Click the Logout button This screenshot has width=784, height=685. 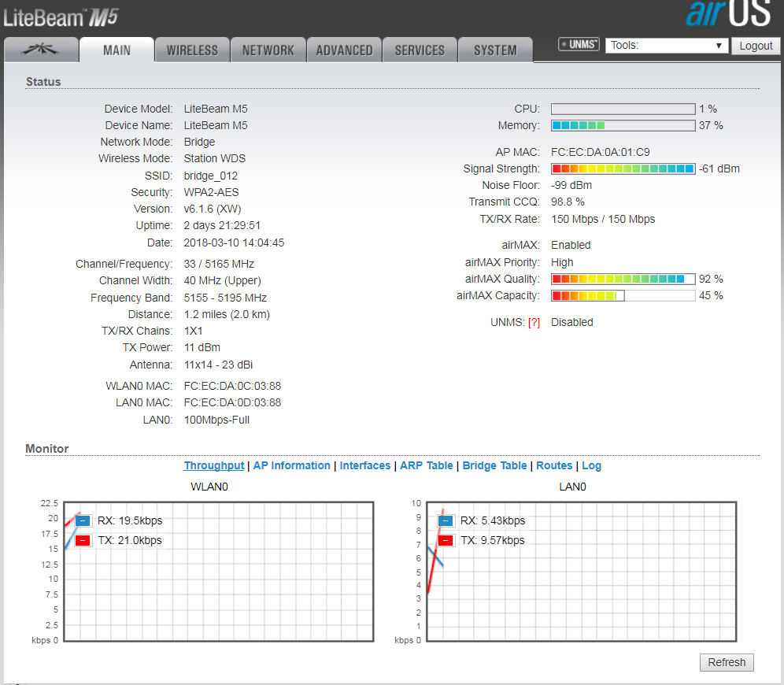pos(756,46)
